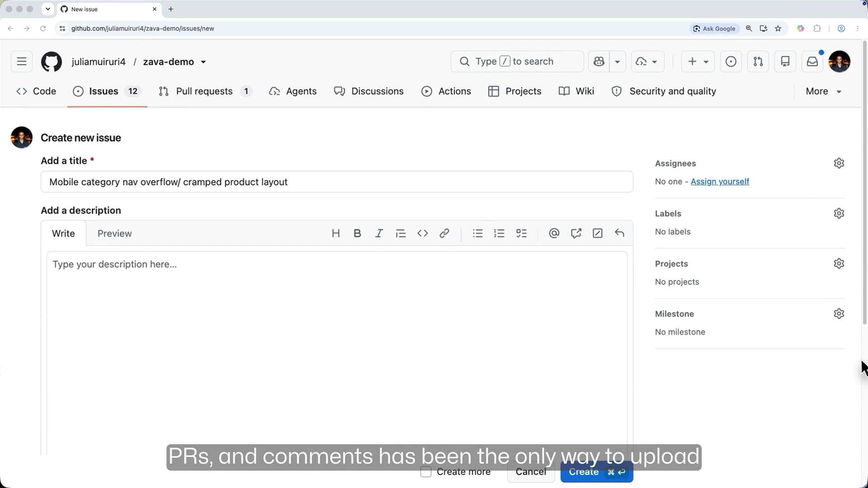This screenshot has height=488, width=868.
Task: Open notifications inbox
Action: click(812, 61)
